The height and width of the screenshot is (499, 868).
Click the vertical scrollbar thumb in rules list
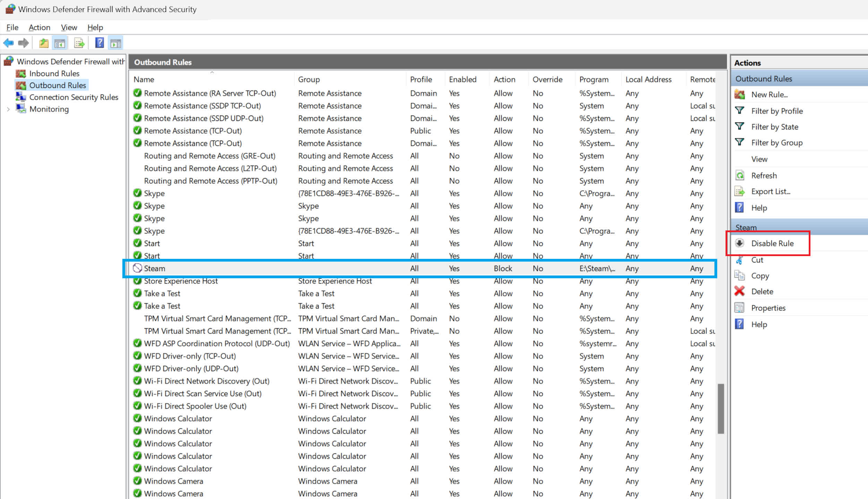721,408
